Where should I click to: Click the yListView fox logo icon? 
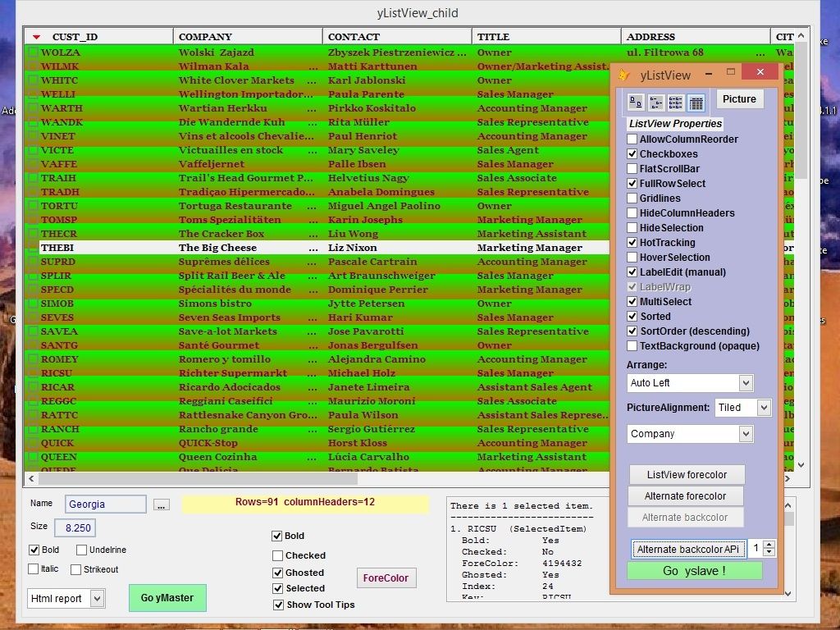[x=624, y=74]
